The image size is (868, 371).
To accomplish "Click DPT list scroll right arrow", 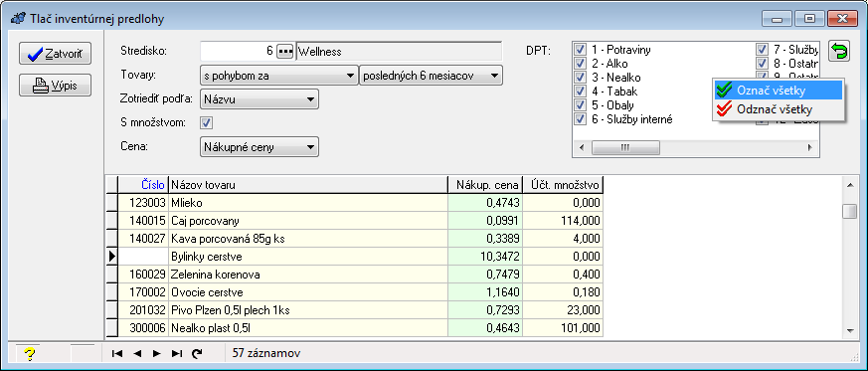I will 810,147.
